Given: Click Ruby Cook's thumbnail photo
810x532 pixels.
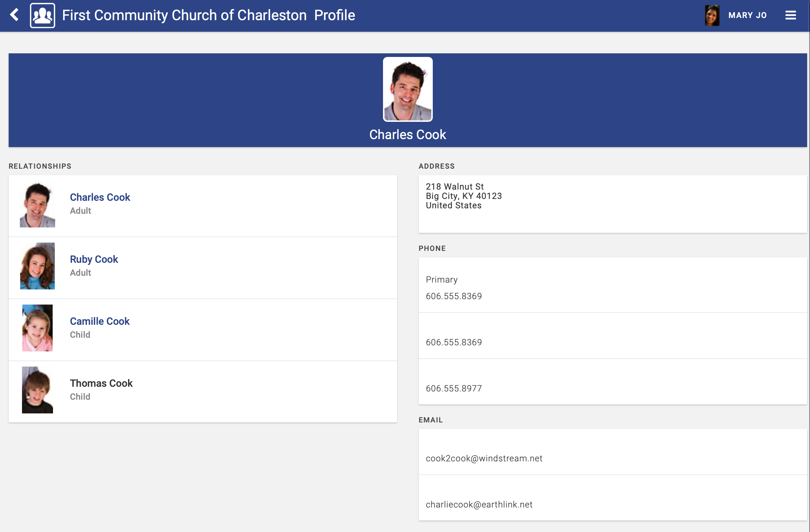Looking at the screenshot, I should point(38,266).
